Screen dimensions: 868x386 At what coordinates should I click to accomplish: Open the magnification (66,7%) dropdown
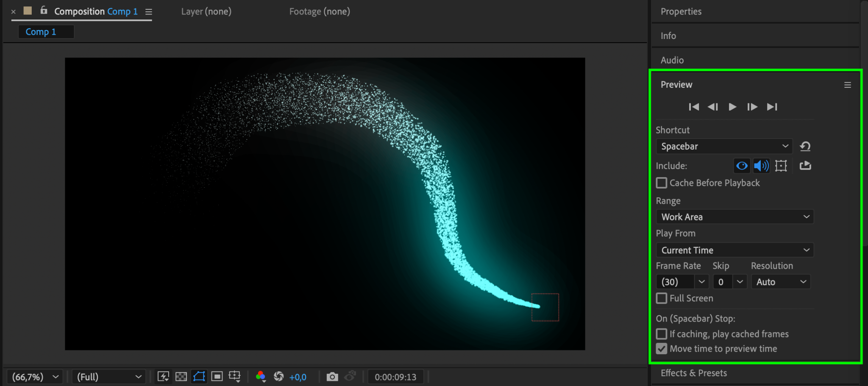[x=35, y=377]
